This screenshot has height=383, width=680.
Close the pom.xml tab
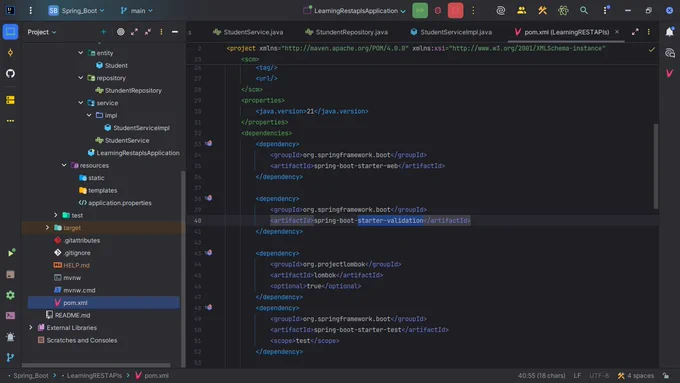pos(617,32)
